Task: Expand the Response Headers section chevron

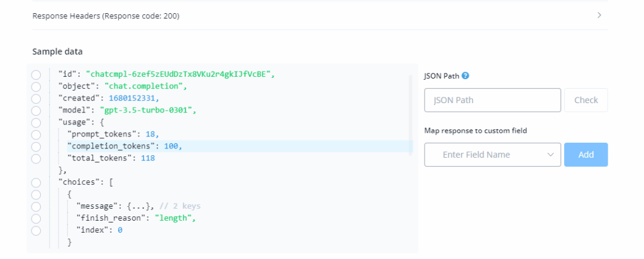Action: [x=599, y=16]
